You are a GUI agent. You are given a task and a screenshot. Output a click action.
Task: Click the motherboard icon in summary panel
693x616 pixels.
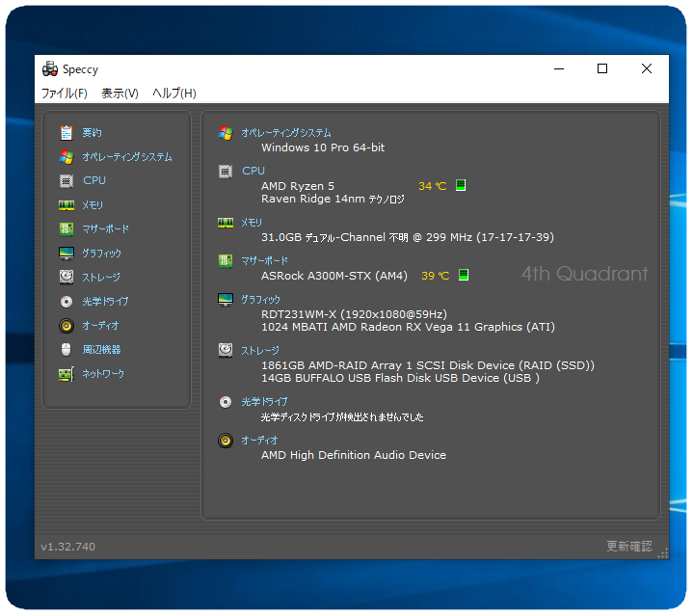pyautogui.click(x=226, y=260)
